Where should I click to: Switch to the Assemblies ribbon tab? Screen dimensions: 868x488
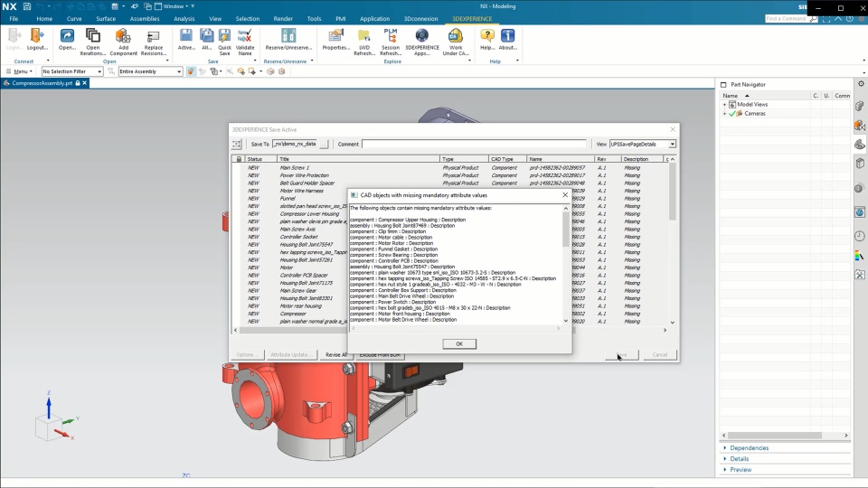(x=145, y=19)
